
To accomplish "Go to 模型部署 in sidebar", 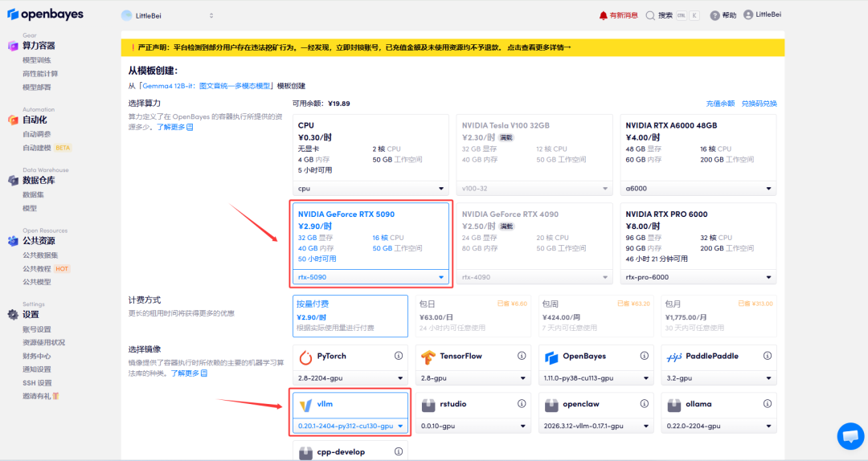I will click(36, 87).
